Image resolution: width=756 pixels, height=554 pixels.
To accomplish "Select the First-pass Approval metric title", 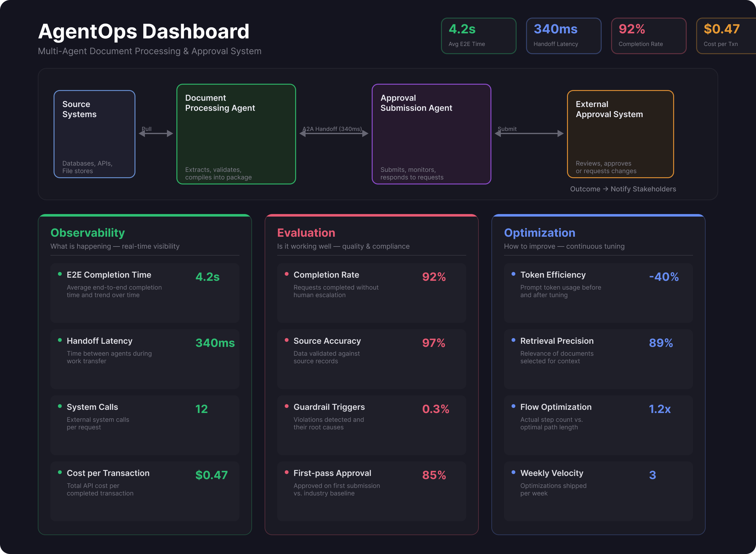I will (x=332, y=473).
